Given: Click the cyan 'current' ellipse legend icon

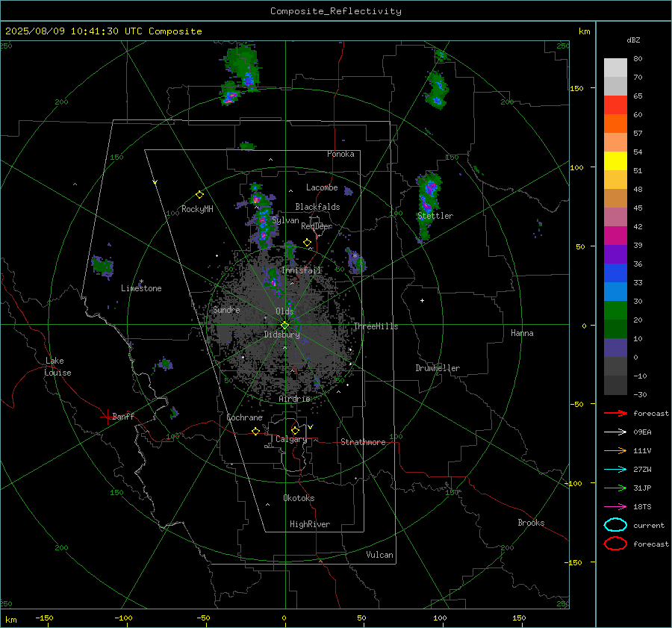Looking at the screenshot, I should click(x=615, y=525).
